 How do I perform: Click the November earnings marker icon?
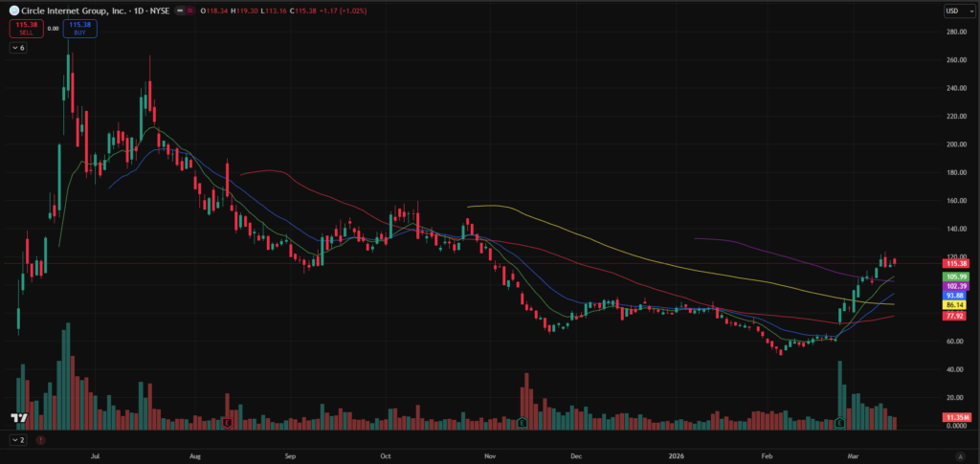522,422
